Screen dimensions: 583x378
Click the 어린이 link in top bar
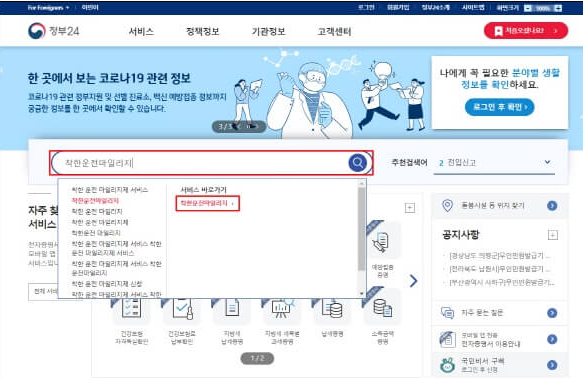click(x=90, y=7)
